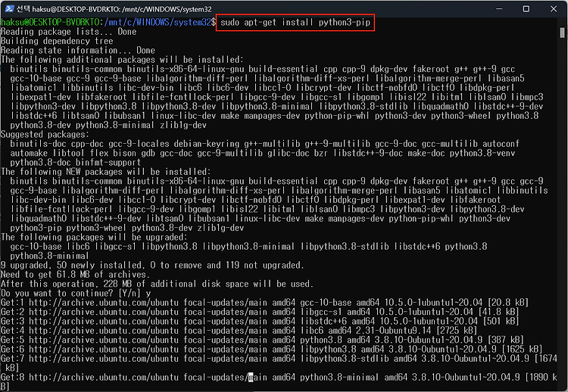568x392 pixels.
Task: Click the Get:6 libpython3.8 download line
Action: coord(272,350)
